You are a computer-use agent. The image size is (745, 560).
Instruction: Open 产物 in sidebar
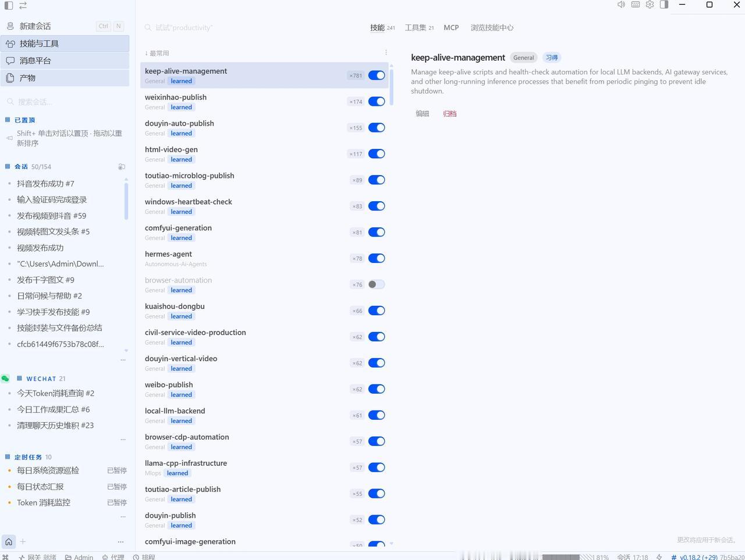(x=65, y=78)
